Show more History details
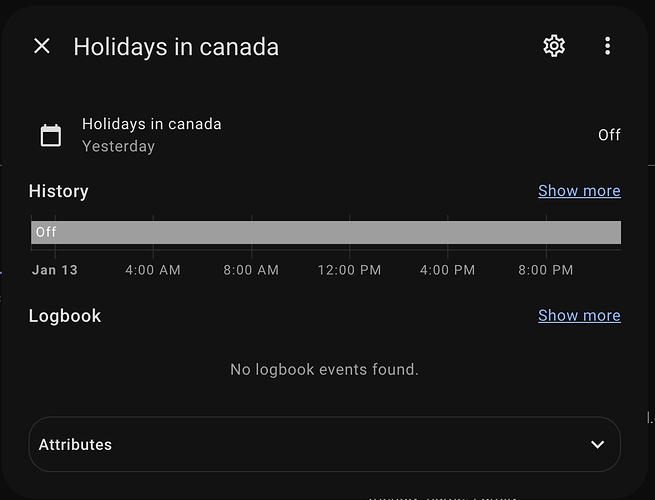 click(x=579, y=191)
